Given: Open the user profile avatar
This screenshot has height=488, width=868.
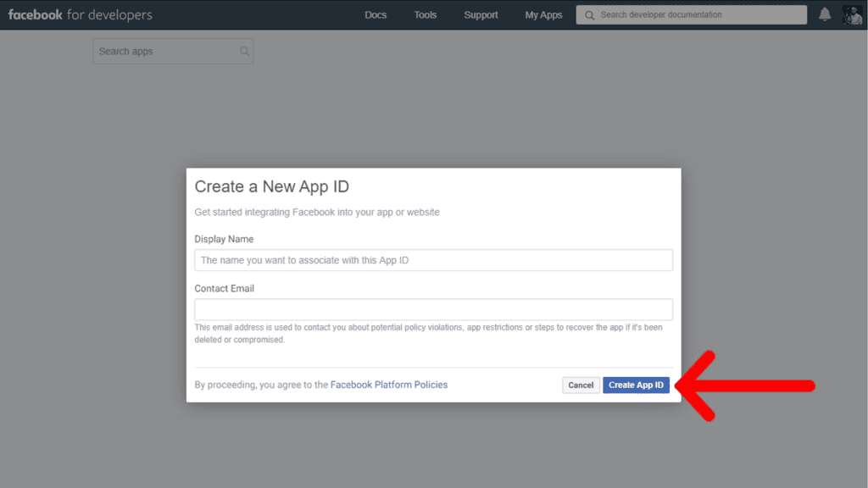Looking at the screenshot, I should coord(853,15).
